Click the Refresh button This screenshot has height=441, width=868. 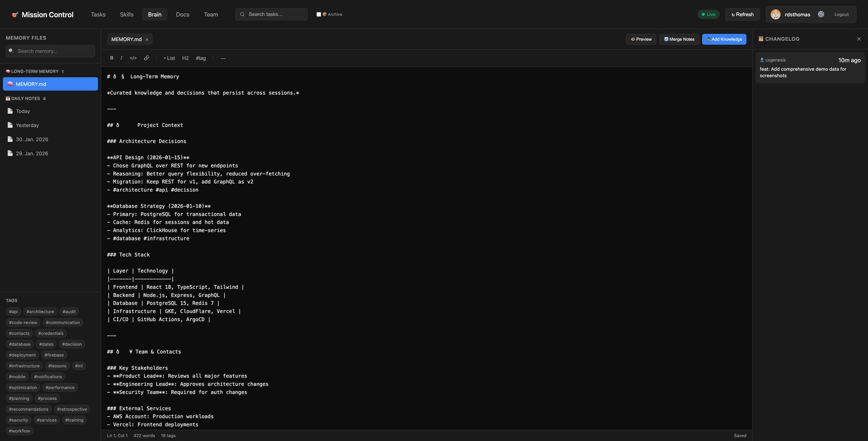[743, 14]
